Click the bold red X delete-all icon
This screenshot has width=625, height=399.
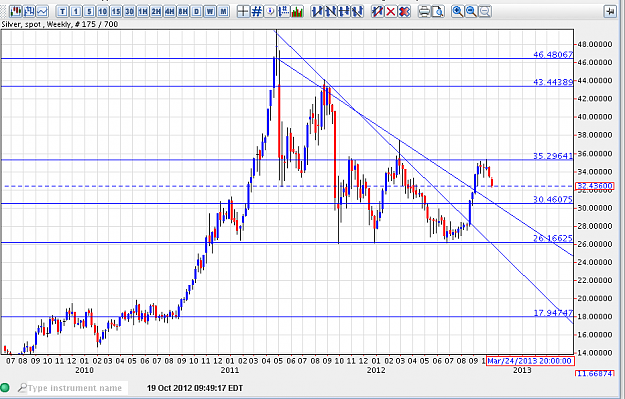point(405,12)
